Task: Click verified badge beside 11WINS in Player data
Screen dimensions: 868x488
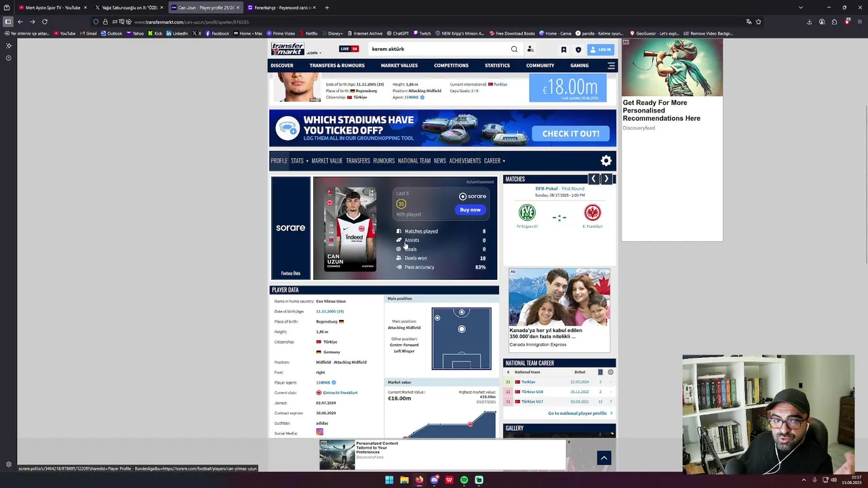Action: point(334,382)
